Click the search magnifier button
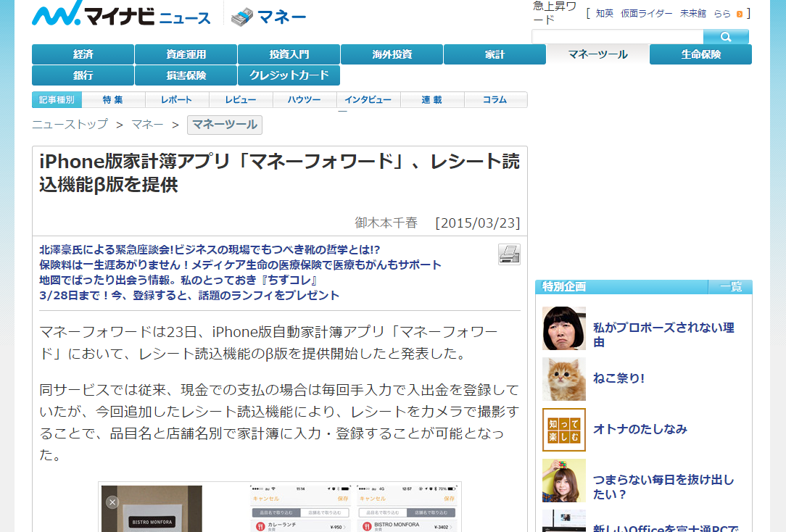This screenshot has height=532, width=786. pyautogui.click(x=726, y=36)
